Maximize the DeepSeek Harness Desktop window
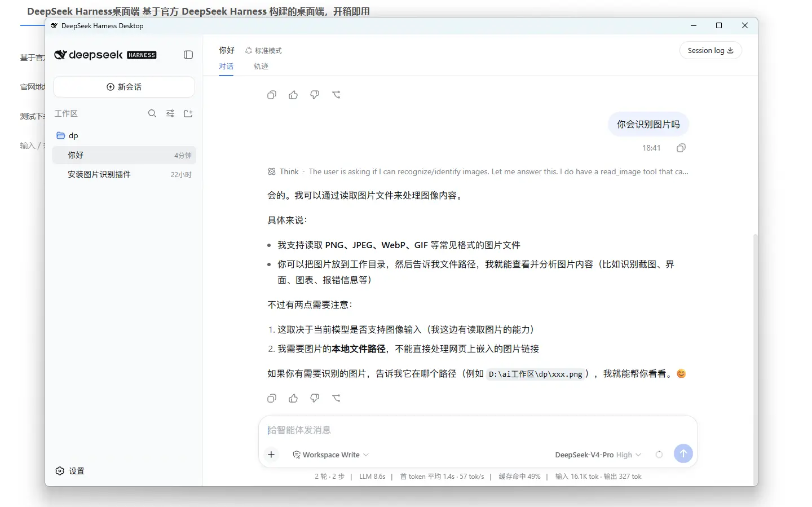This screenshot has height=507, width=812. pos(719,25)
